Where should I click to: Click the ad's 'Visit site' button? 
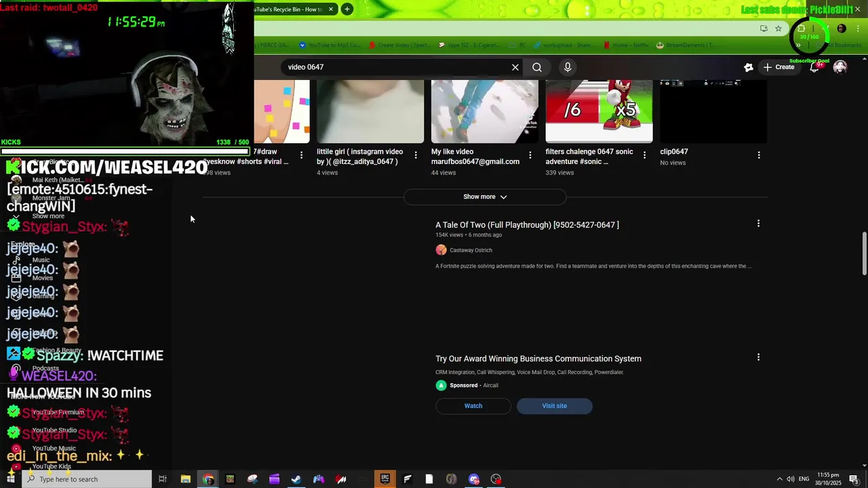coord(555,406)
